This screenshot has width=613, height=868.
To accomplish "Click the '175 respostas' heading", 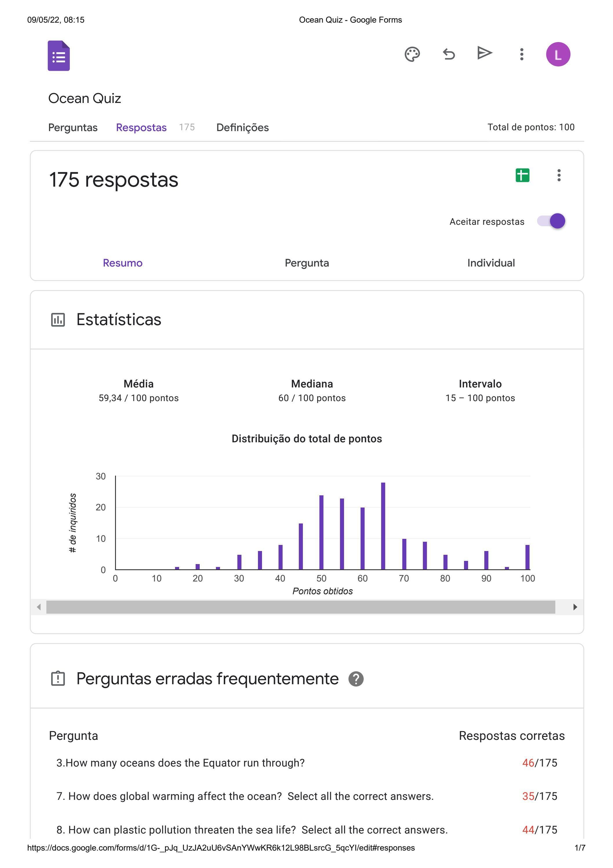I will pyautogui.click(x=113, y=180).
